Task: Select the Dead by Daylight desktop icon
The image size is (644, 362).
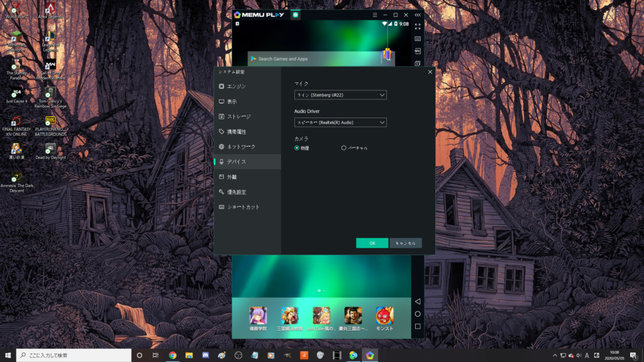Action: click(x=50, y=151)
